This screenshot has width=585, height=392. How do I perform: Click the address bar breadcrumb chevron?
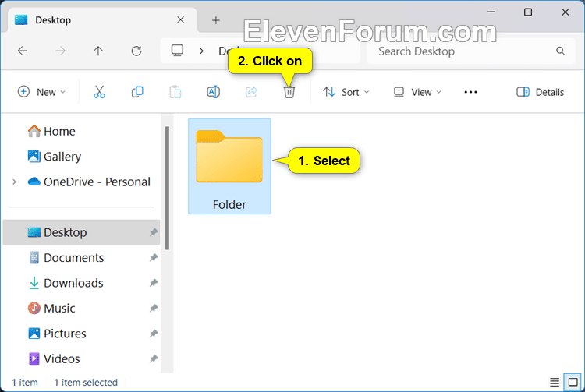[x=201, y=51]
